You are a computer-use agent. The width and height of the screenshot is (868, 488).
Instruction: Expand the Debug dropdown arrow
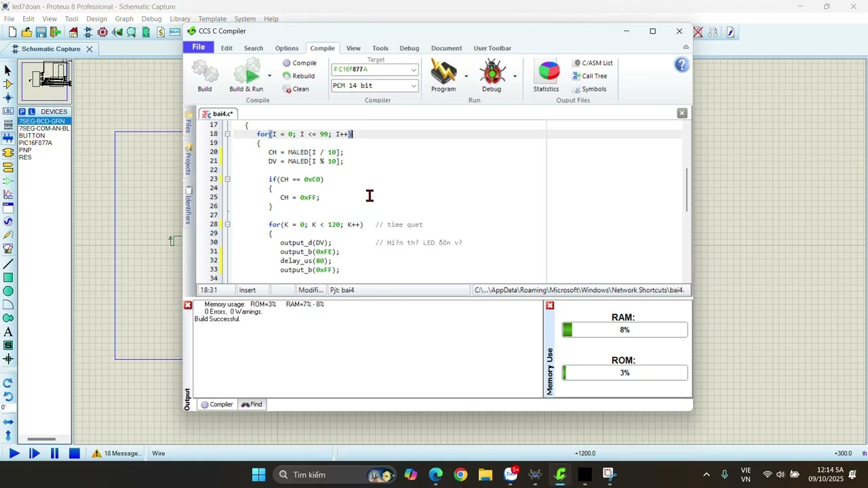point(515,75)
